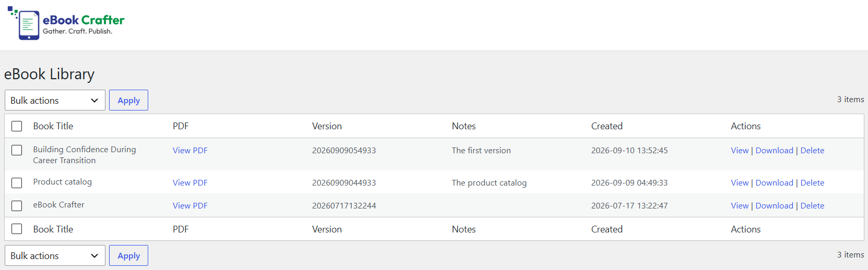Toggle the select-all checkbox in the table header
Screen dimensions: 868x270
point(17,126)
